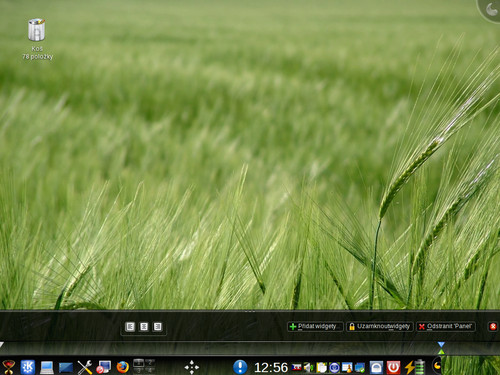Open the laptop computer icon in panel
The image size is (500, 375).
click(47, 367)
